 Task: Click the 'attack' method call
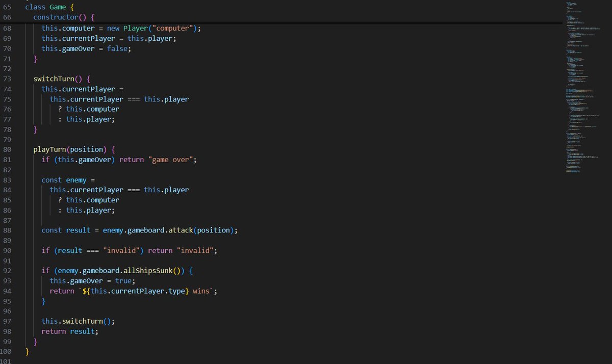[x=181, y=230]
